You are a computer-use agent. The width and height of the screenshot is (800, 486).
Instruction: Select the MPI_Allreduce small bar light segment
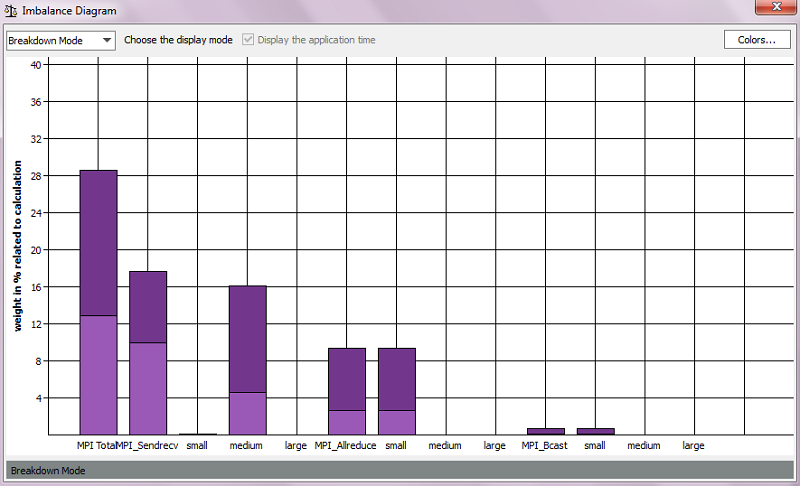click(397, 422)
